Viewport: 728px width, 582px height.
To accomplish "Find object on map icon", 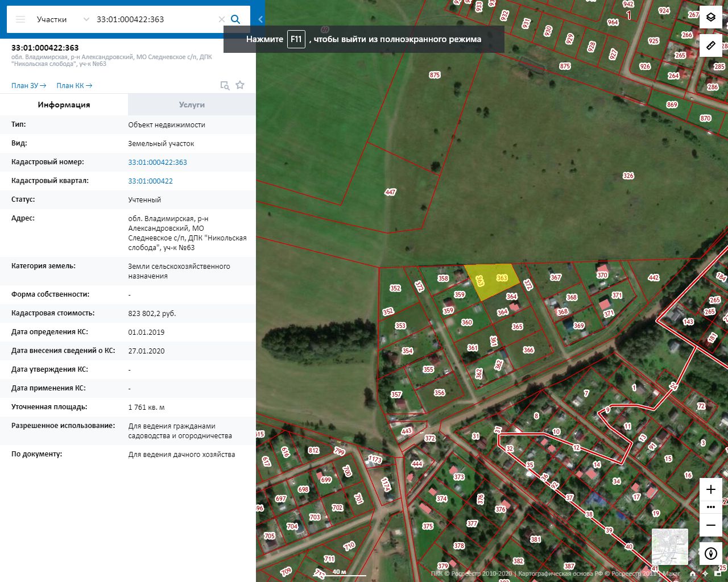I will point(225,85).
